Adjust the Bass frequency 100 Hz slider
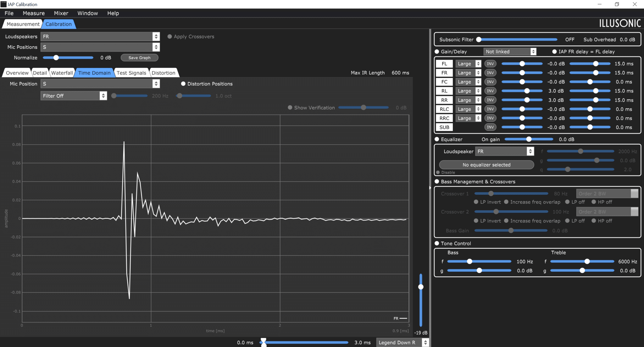 pyautogui.click(x=479, y=262)
